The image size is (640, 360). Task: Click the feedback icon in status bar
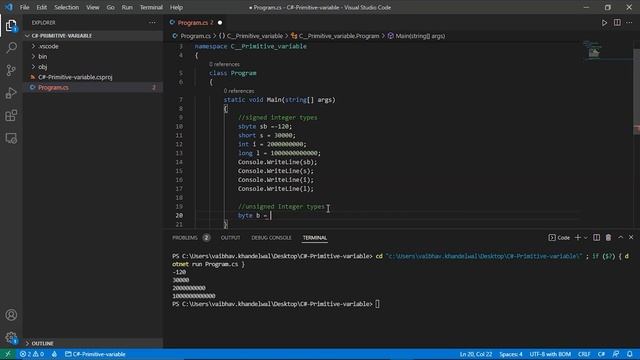click(616, 354)
